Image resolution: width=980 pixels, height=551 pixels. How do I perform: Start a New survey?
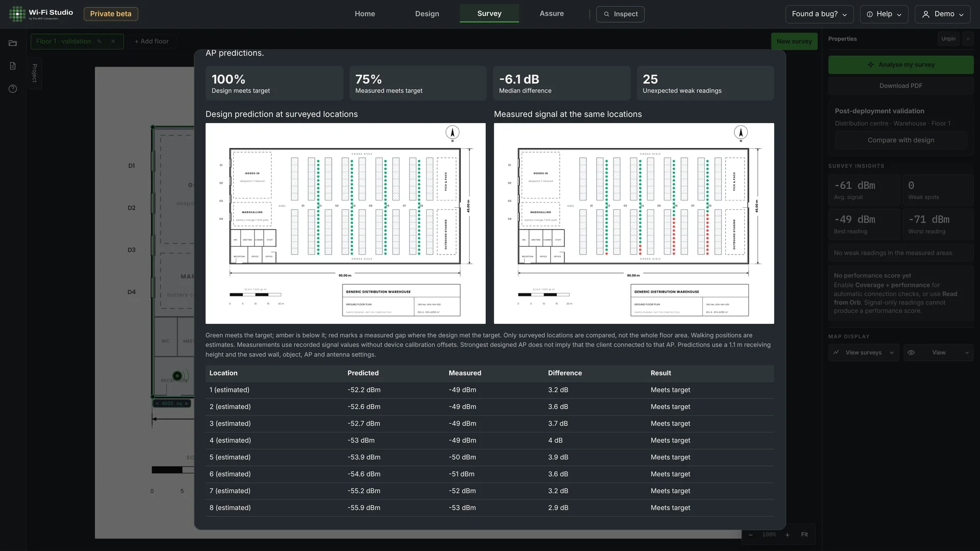(x=794, y=41)
